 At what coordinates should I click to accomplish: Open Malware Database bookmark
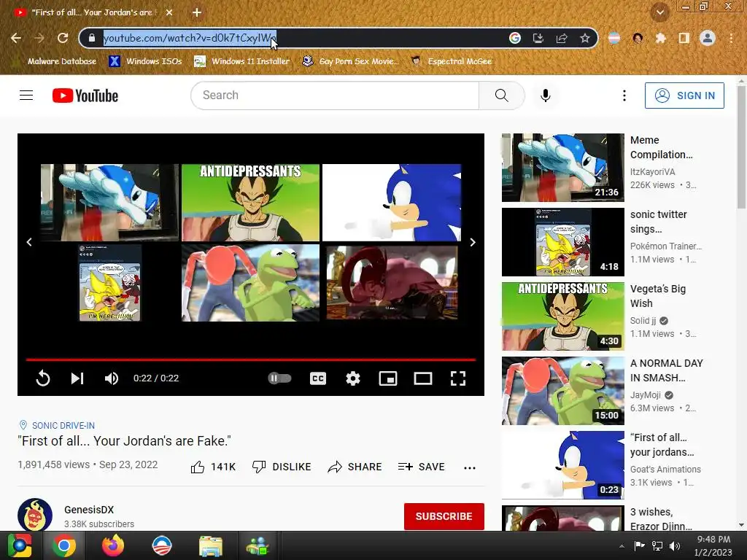coord(55,61)
